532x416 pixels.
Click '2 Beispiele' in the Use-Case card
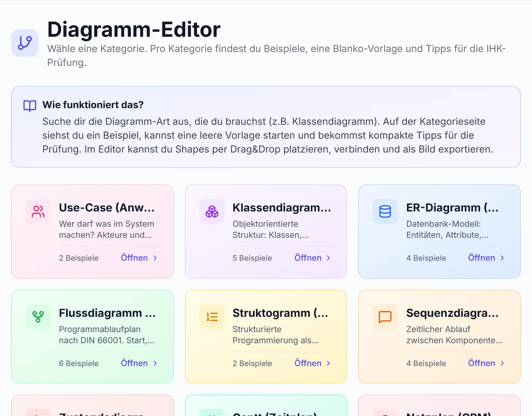click(x=79, y=258)
